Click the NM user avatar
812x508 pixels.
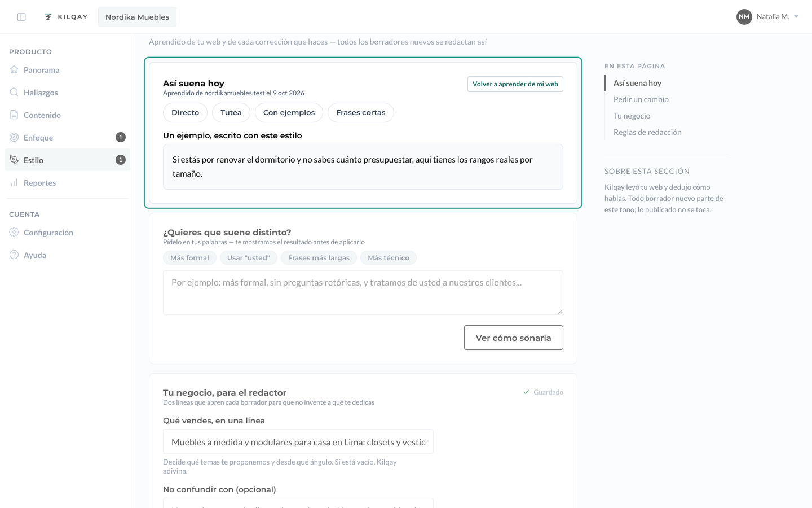click(x=744, y=17)
